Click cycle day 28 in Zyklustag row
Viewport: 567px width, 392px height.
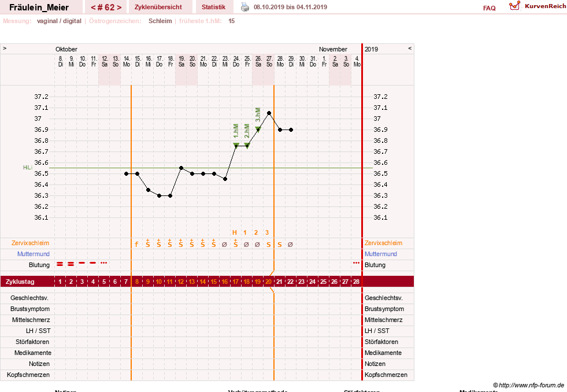[x=356, y=282]
